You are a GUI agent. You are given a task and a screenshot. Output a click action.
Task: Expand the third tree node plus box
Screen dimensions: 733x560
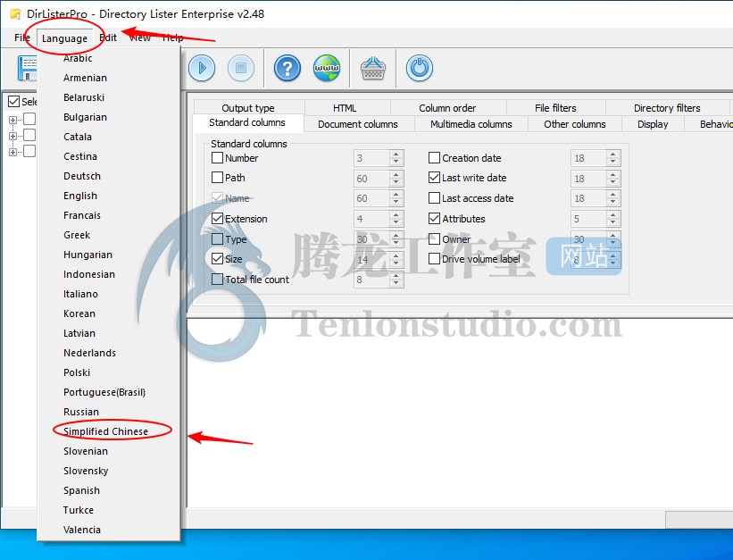tap(12, 152)
